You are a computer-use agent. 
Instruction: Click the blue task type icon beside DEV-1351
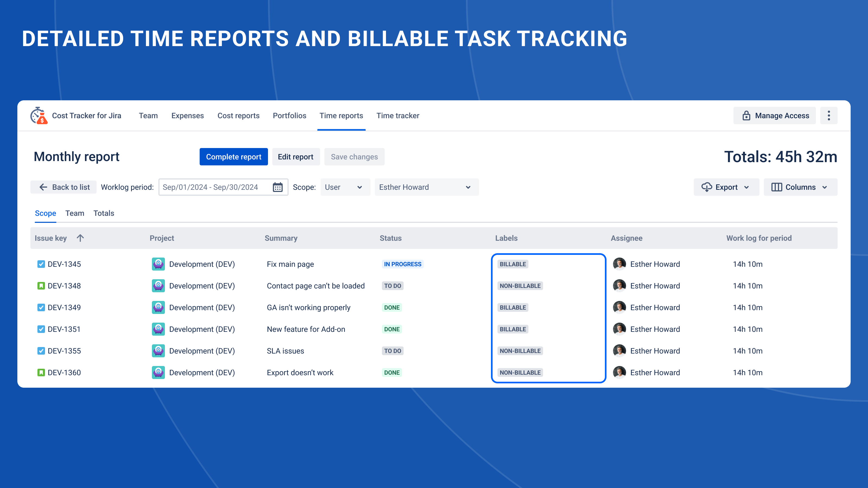click(41, 329)
